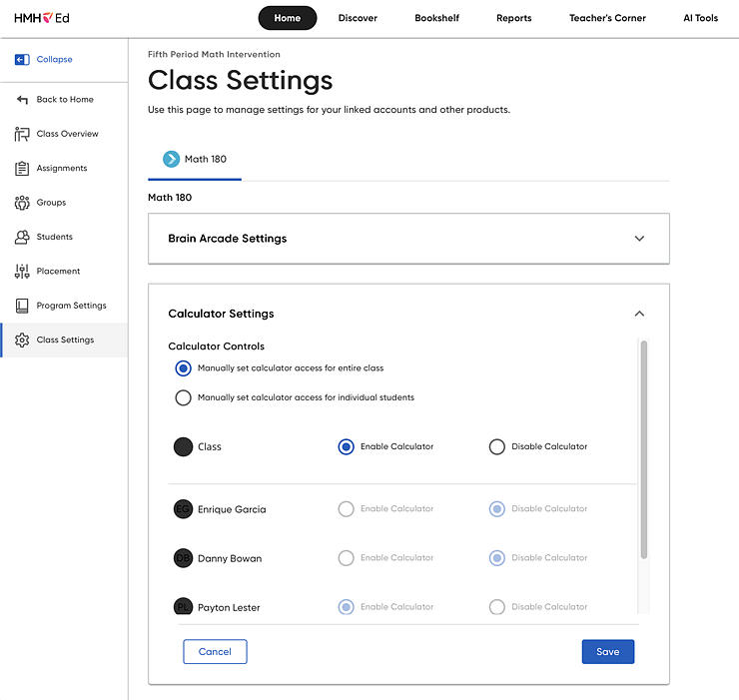Click Fifth Period Math Intervention text

[214, 54]
